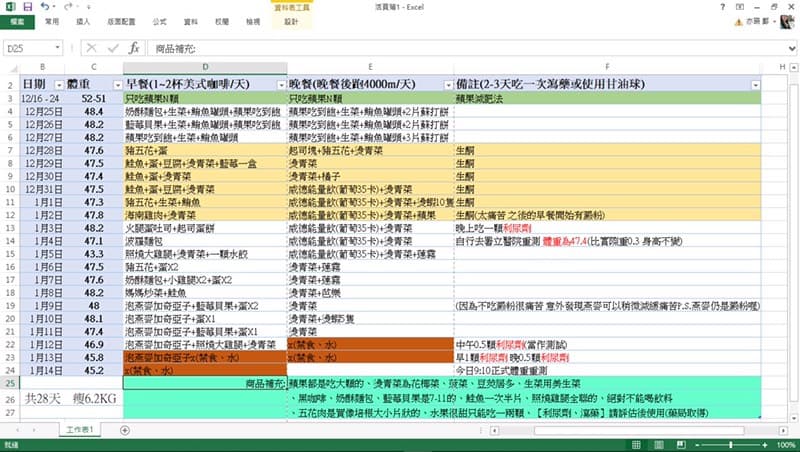The height and width of the screenshot is (452, 800).
Task: Click the Redo arrow icon
Action: [68, 7]
